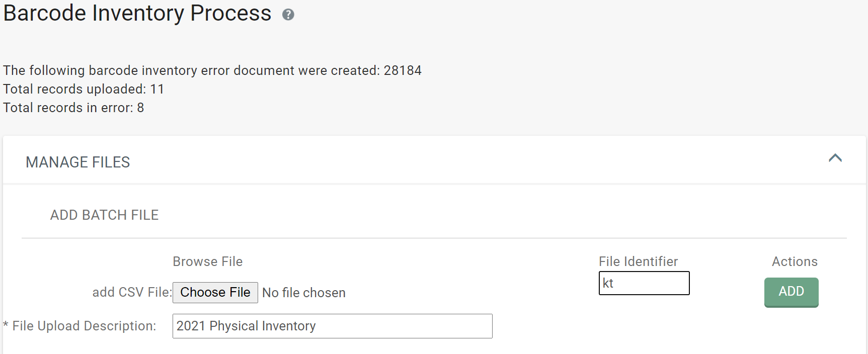The width and height of the screenshot is (868, 354).
Task: Click the File Upload Description text field
Action: 332,326
